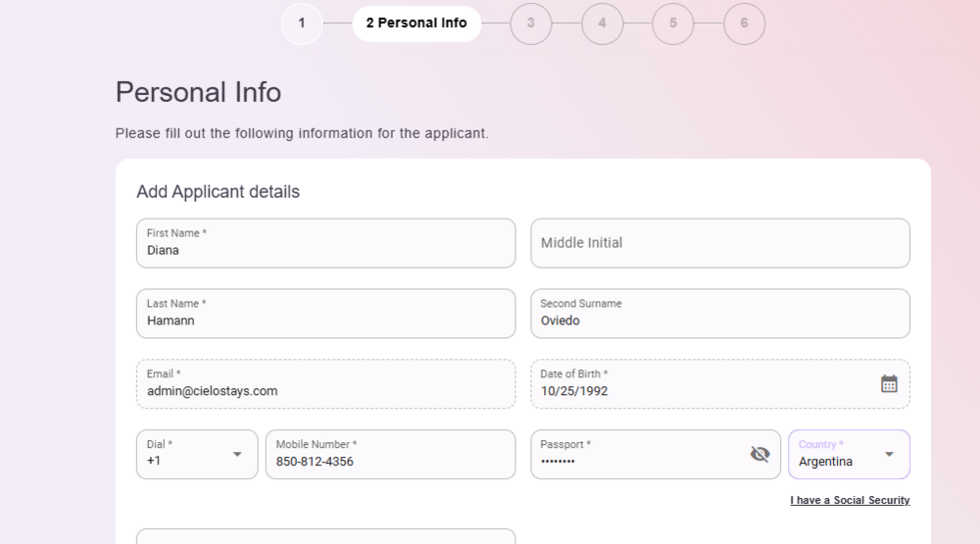Focus the Middle Initial input field
980x544 pixels.
[719, 243]
